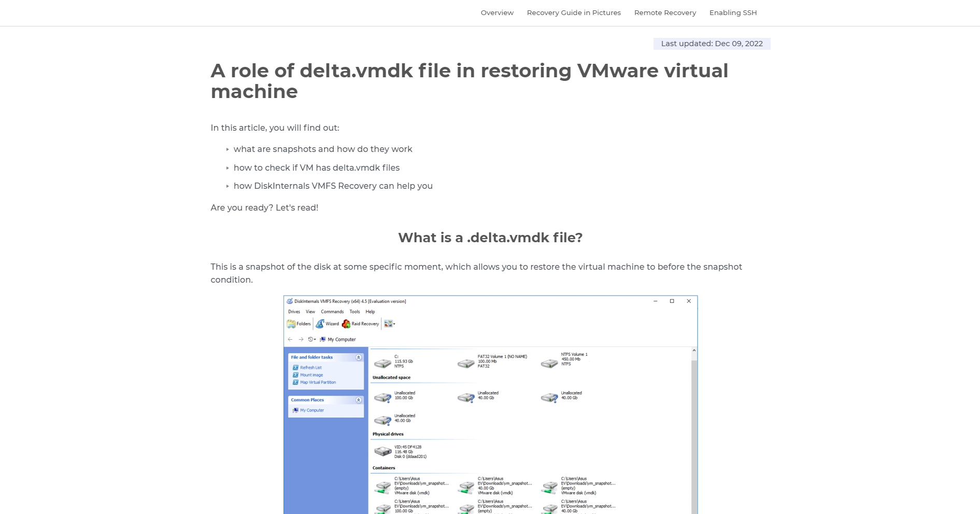980x514 pixels.
Task: Click the 'Containers' group header
Action: click(x=384, y=468)
